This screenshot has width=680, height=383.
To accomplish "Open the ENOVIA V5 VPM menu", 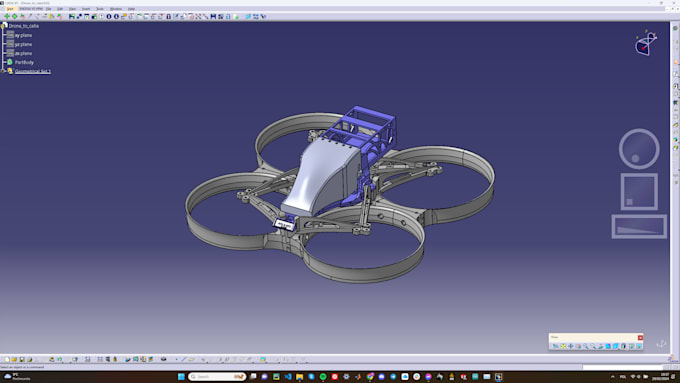I will point(31,9).
